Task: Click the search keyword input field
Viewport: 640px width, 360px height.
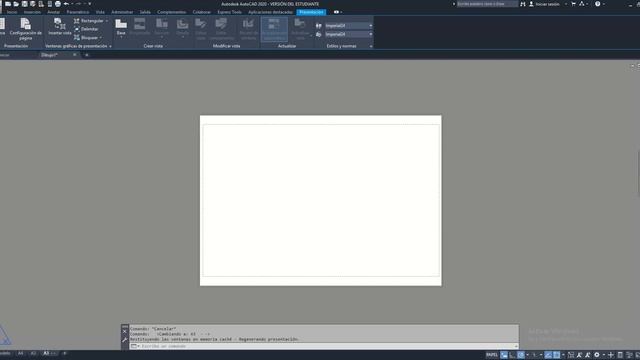Action: click(x=487, y=4)
